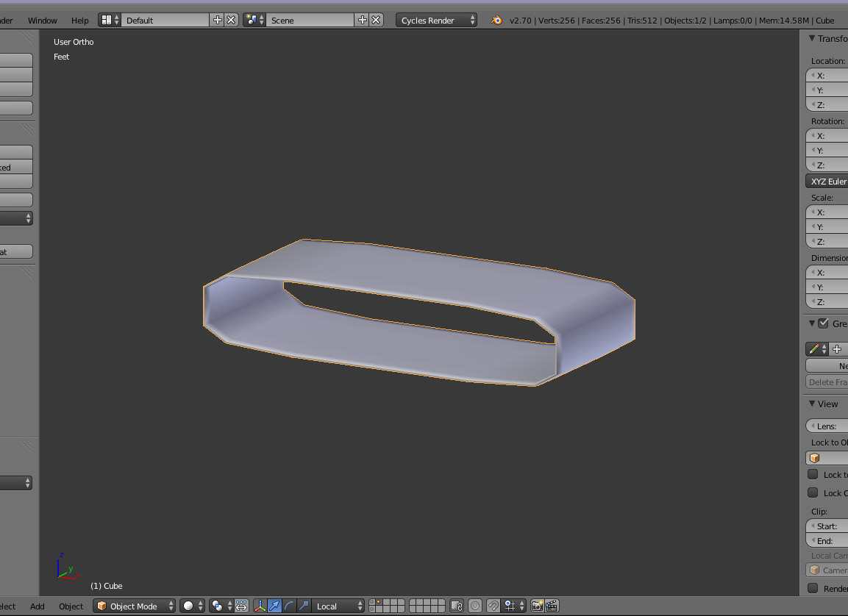
Task: Delete the current Scene
Action: (x=376, y=20)
